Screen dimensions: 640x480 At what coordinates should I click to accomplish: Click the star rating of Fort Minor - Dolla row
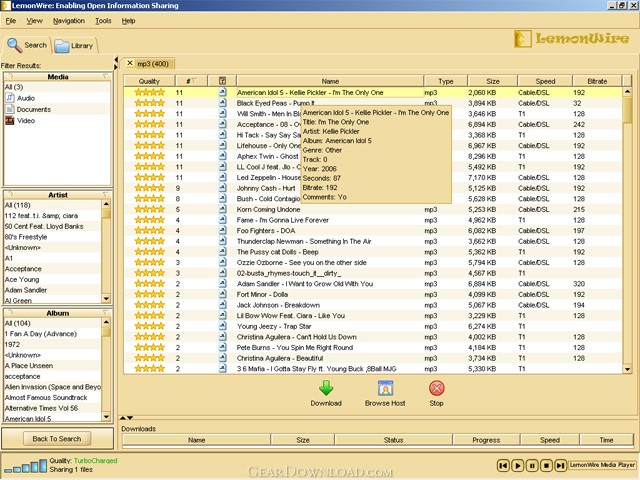[149, 294]
